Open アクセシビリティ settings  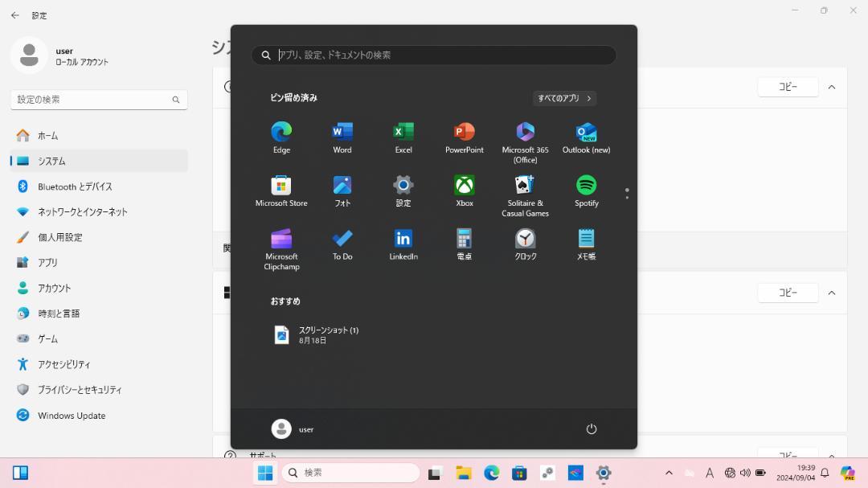point(99,364)
